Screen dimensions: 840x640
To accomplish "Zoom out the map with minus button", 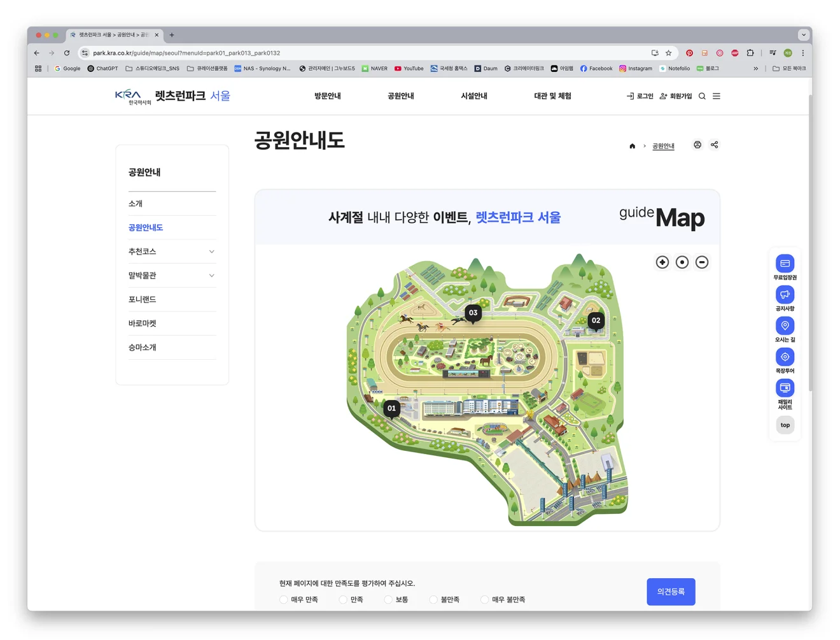I will [x=702, y=262].
